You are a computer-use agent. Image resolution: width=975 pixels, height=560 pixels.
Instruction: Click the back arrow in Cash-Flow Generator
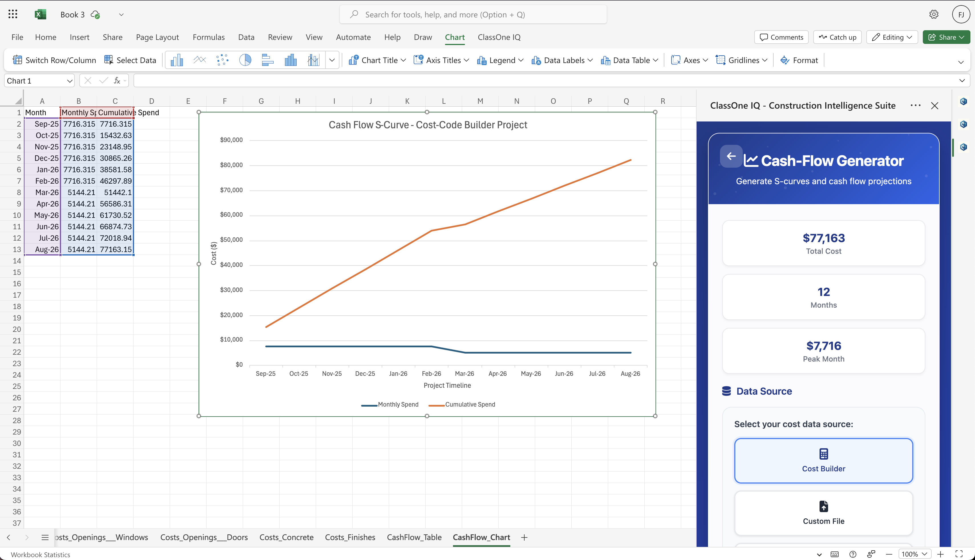[x=731, y=156]
